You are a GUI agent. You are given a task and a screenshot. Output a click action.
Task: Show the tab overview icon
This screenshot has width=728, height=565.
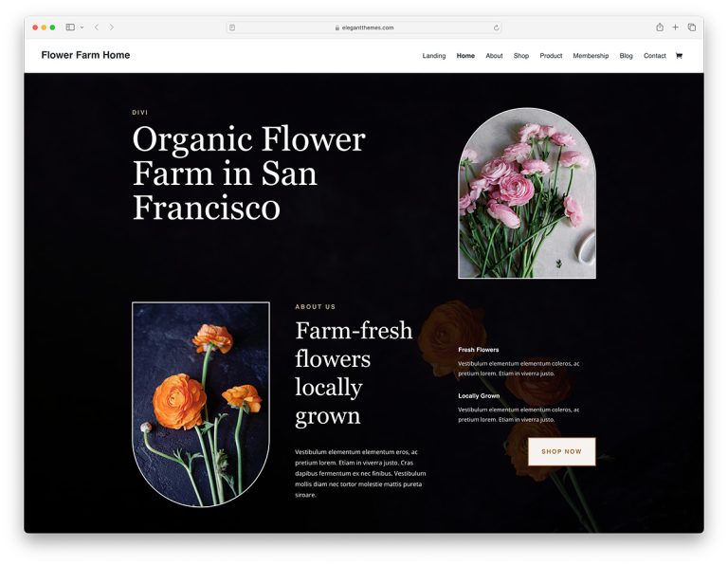point(692,27)
